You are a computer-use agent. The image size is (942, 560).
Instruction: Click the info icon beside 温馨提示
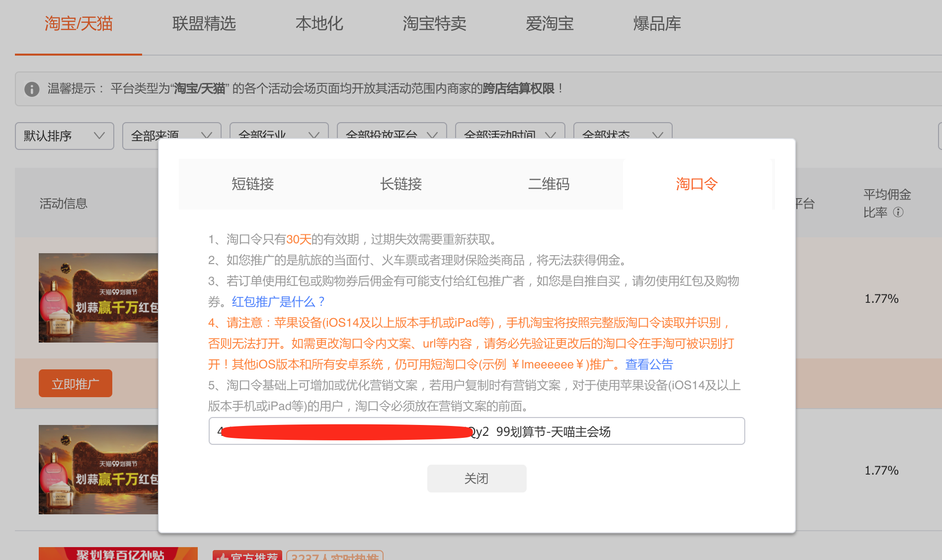(x=32, y=89)
